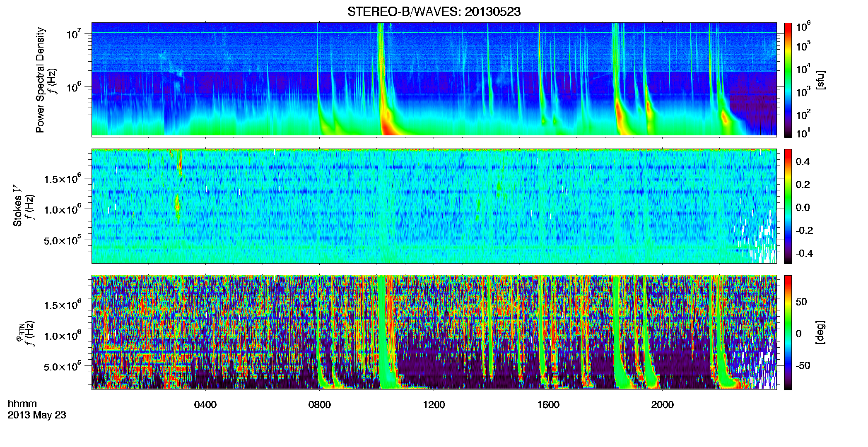
Task: Click the 1600 time tick label
Action: tap(548, 404)
